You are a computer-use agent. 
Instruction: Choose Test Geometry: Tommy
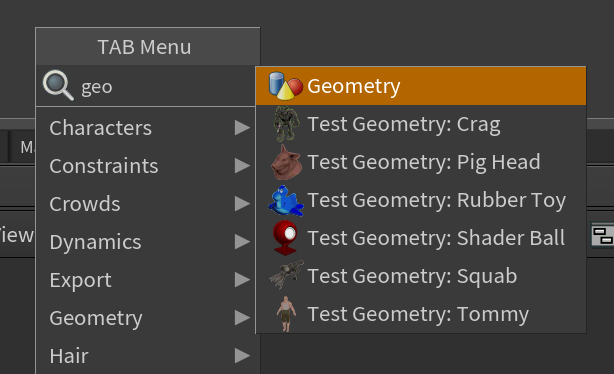point(421,314)
